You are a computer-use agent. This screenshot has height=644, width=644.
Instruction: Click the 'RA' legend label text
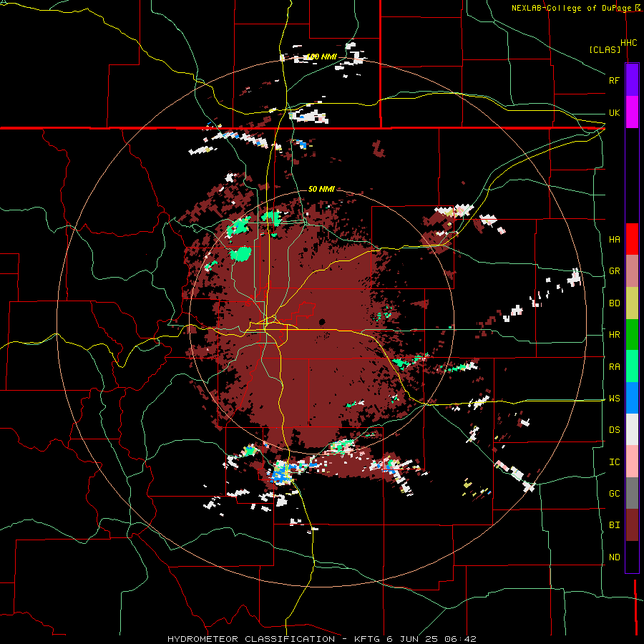(614, 367)
